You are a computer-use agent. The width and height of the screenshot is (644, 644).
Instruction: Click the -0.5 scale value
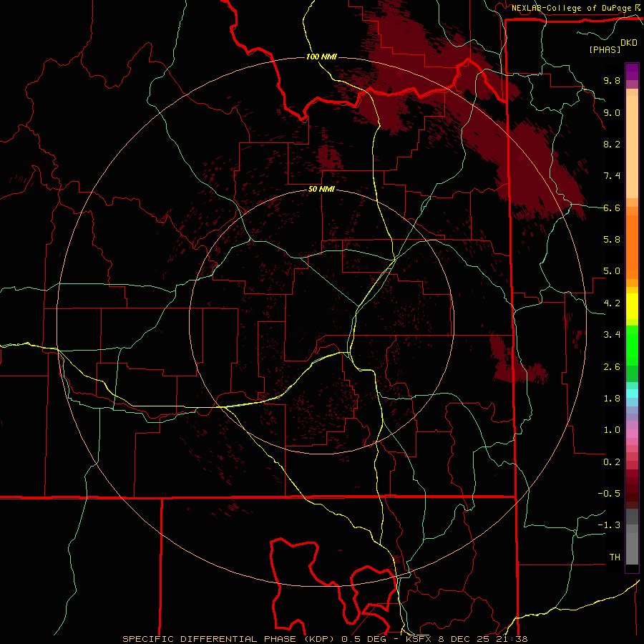609,494
